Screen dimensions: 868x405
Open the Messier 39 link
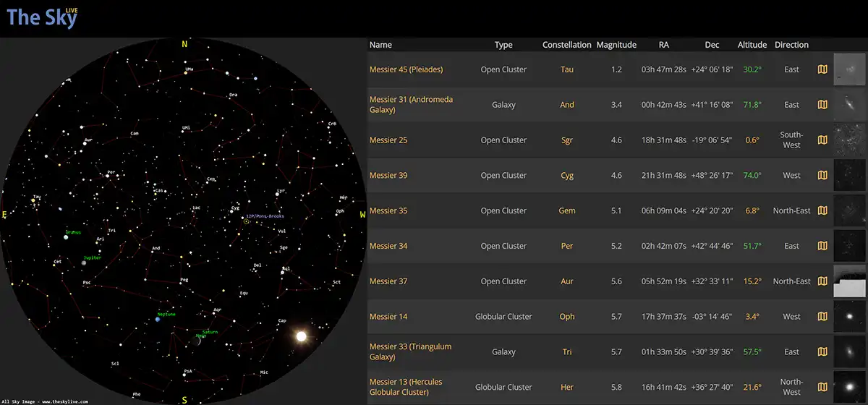click(x=388, y=175)
